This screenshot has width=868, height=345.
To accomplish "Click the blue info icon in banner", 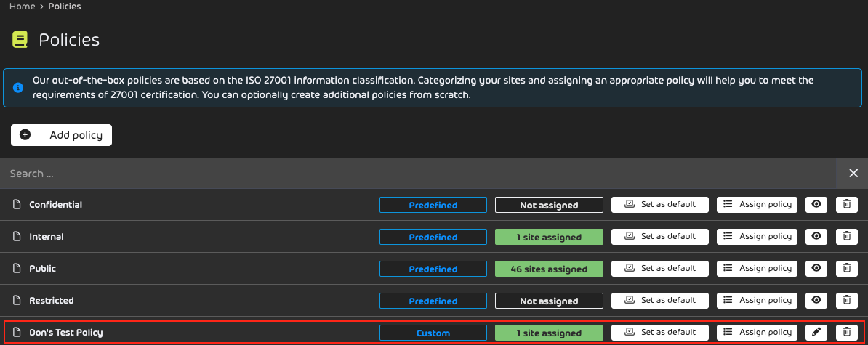I will point(18,88).
